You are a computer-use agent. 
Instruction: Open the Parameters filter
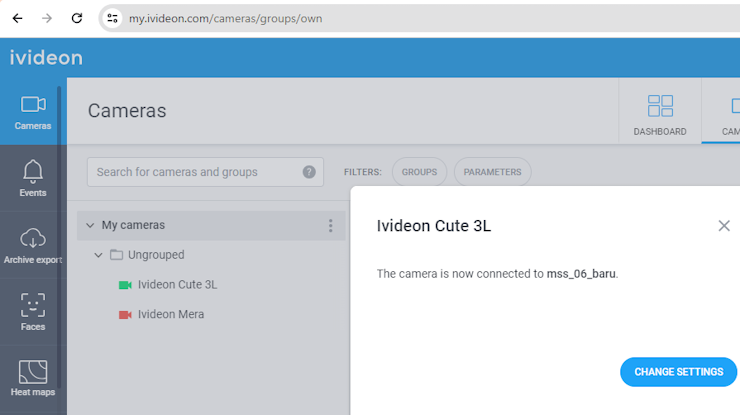coord(492,172)
